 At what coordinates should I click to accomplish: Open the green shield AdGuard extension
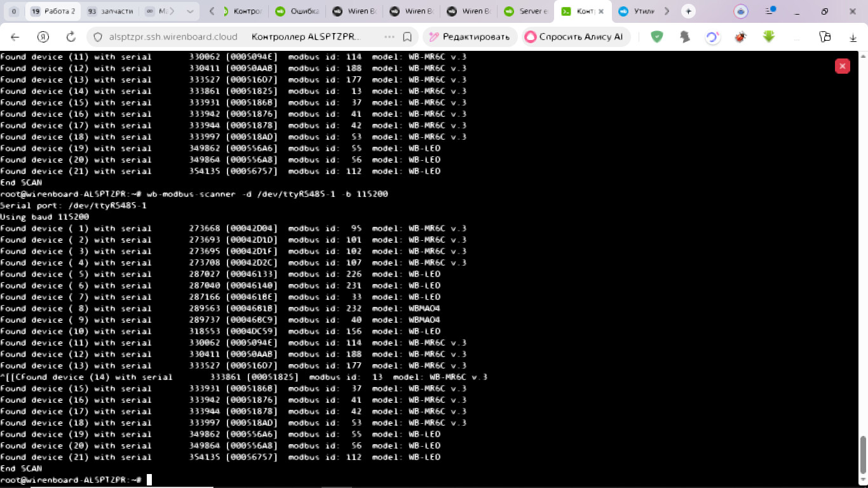click(x=657, y=37)
